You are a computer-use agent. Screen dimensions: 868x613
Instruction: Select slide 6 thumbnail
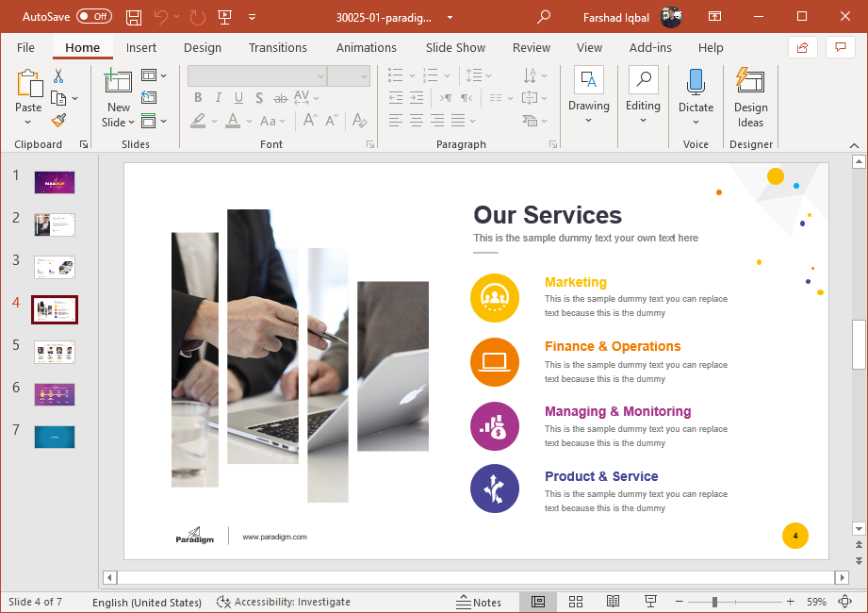[x=55, y=394]
